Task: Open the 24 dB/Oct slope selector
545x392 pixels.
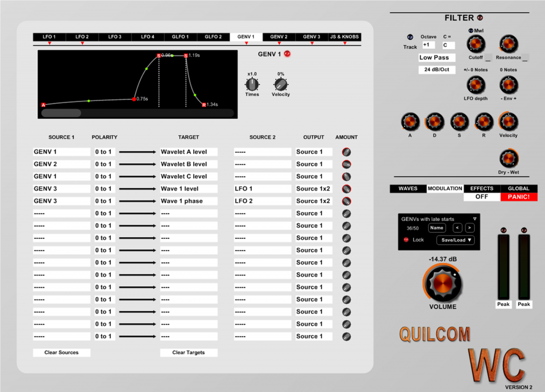Action: [x=436, y=70]
